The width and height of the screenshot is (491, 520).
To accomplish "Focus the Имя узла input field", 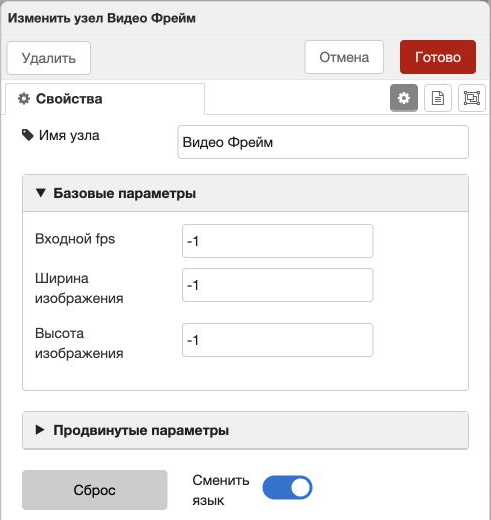I will click(x=323, y=142).
